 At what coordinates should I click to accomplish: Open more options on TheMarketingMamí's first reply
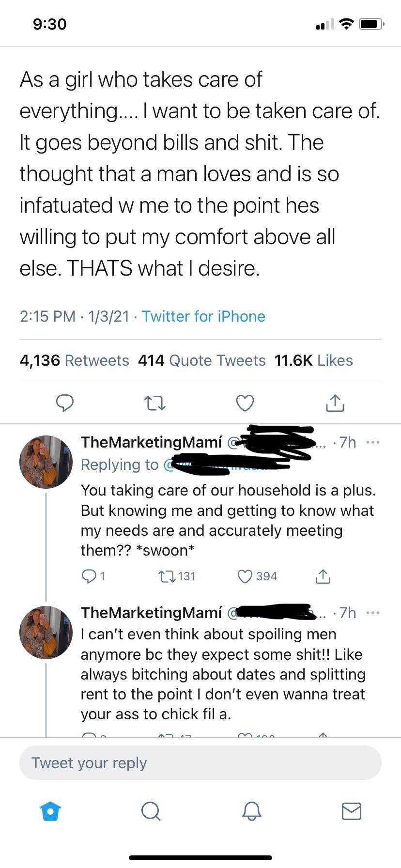pyautogui.click(x=373, y=442)
